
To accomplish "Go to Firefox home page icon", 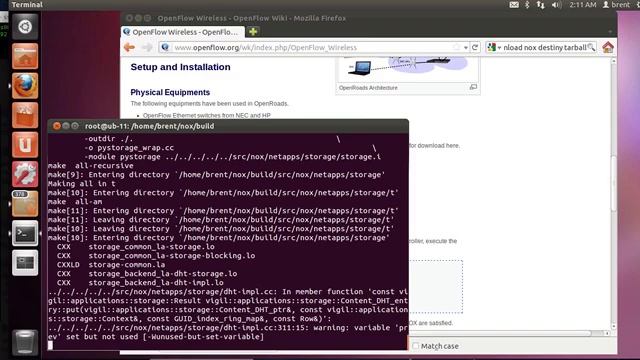I will (x=608, y=47).
